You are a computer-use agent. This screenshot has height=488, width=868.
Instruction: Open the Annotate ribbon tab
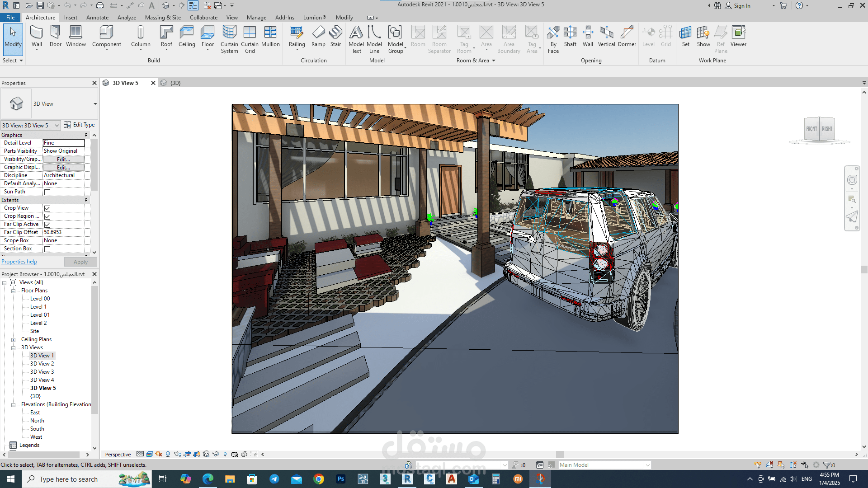point(97,18)
